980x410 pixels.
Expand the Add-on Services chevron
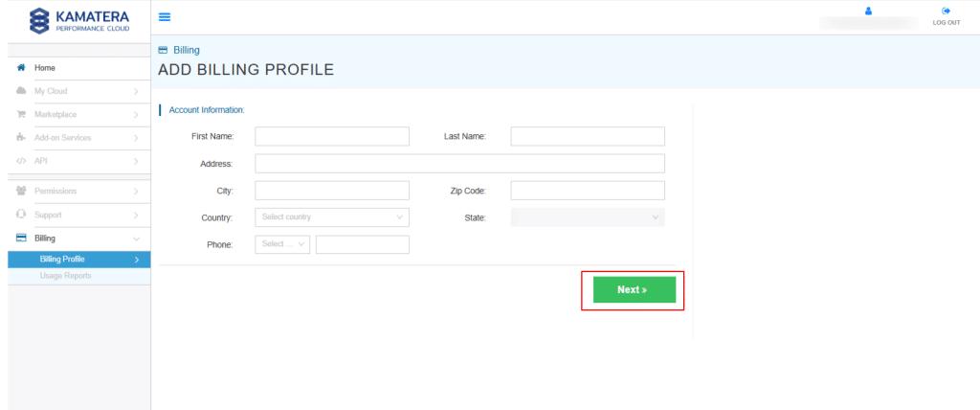(x=136, y=138)
